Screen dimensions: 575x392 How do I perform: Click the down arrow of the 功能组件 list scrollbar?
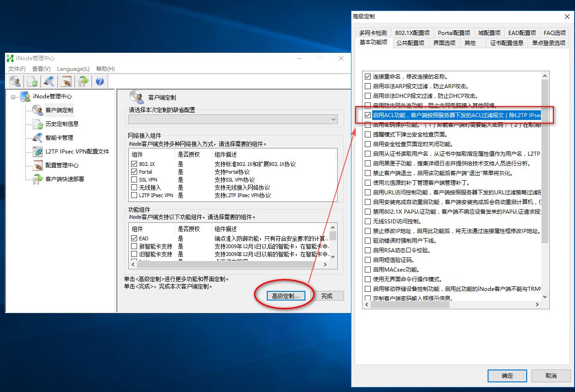333,256
